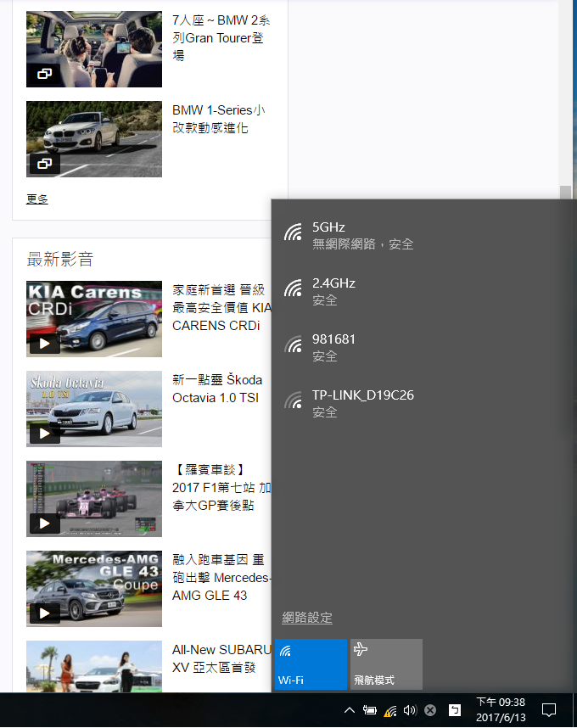The width and height of the screenshot is (577, 728).
Task: Play the Mercedes-AMG GLE video play icon
Action: 45,613
